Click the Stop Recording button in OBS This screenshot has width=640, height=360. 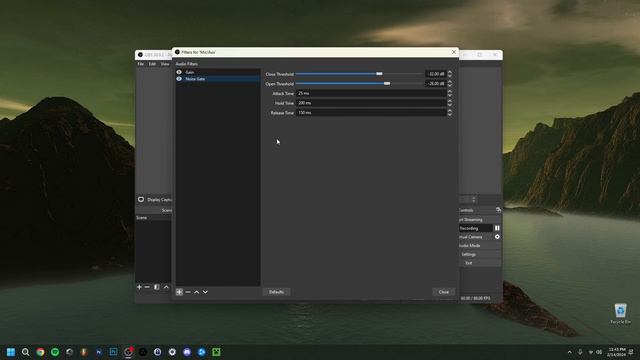476,228
